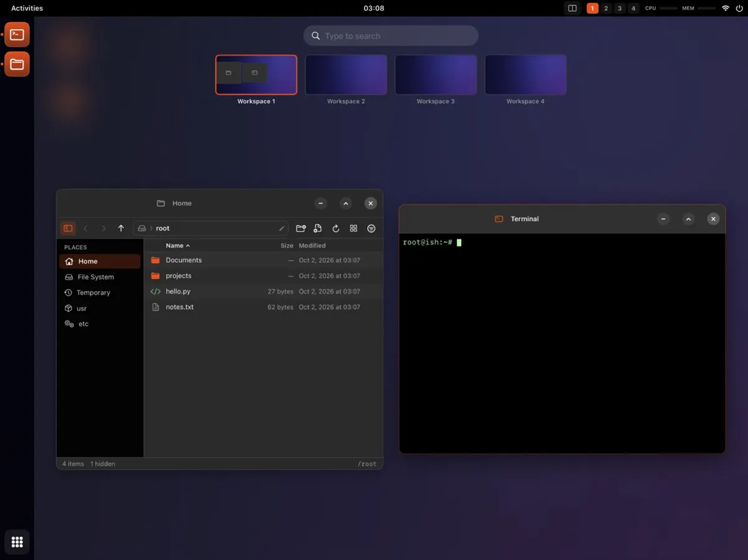Sort files by Size column
The width and height of the screenshot is (748, 560).
(287, 245)
